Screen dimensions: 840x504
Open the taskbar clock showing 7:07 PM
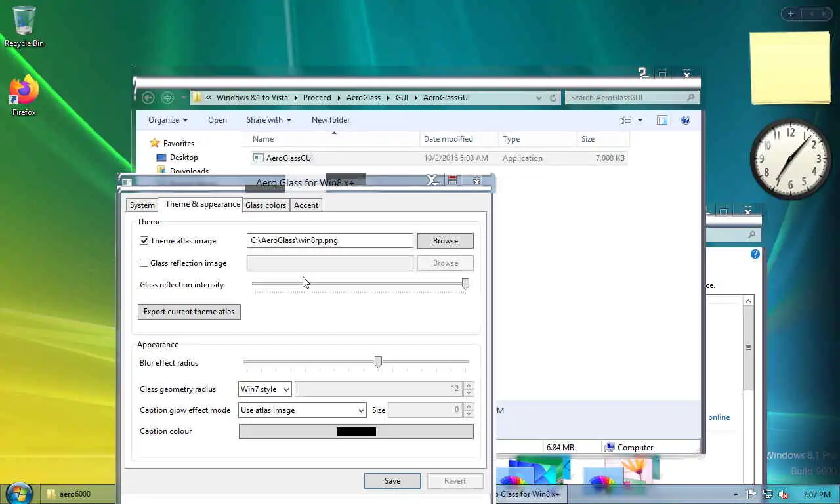click(816, 494)
